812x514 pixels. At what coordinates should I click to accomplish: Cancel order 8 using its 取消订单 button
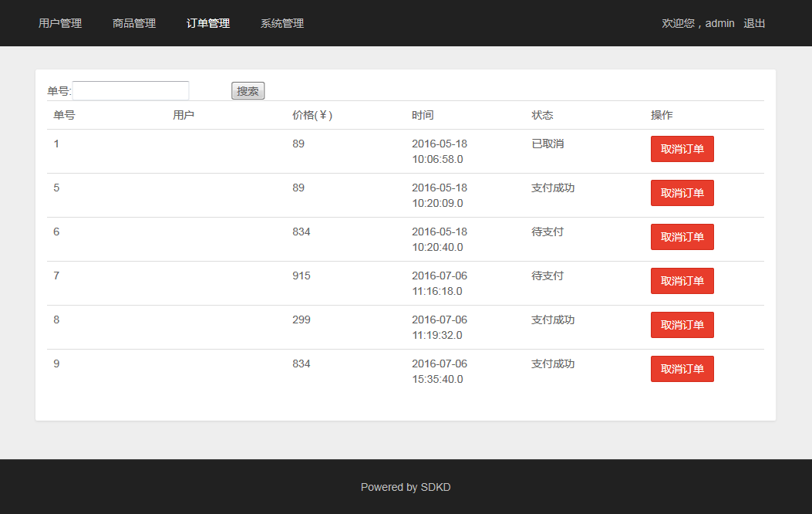click(x=682, y=324)
